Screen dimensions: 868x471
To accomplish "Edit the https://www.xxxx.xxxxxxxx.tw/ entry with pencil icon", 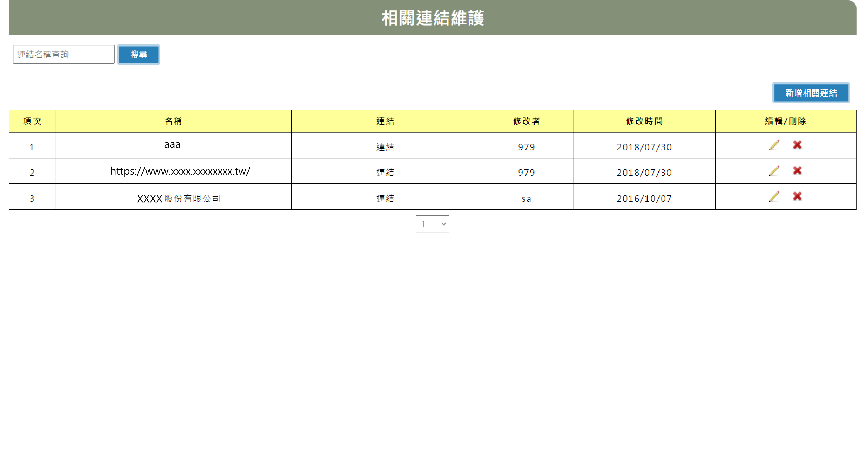I will coord(774,171).
